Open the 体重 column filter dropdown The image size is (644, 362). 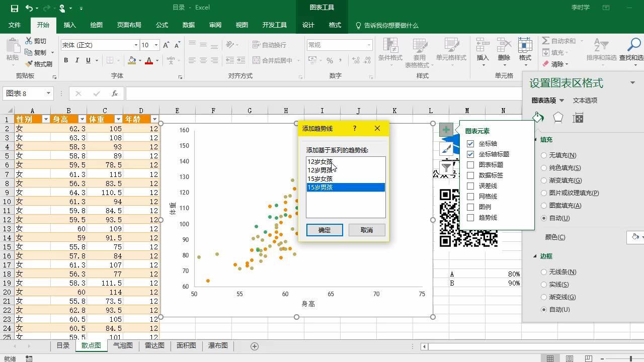coord(118,119)
